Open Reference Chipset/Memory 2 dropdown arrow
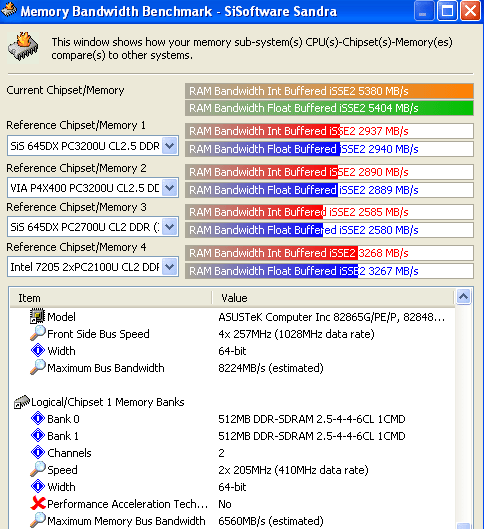The image size is (484, 529). point(170,188)
